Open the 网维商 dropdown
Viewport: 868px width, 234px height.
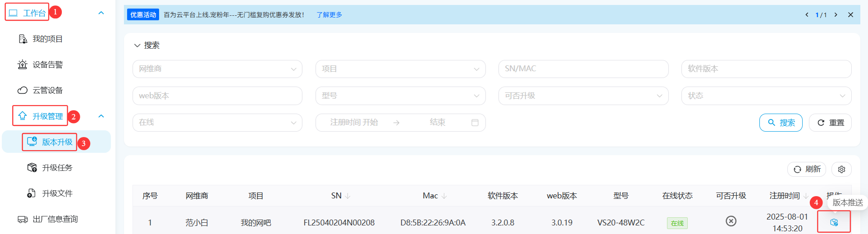click(217, 69)
